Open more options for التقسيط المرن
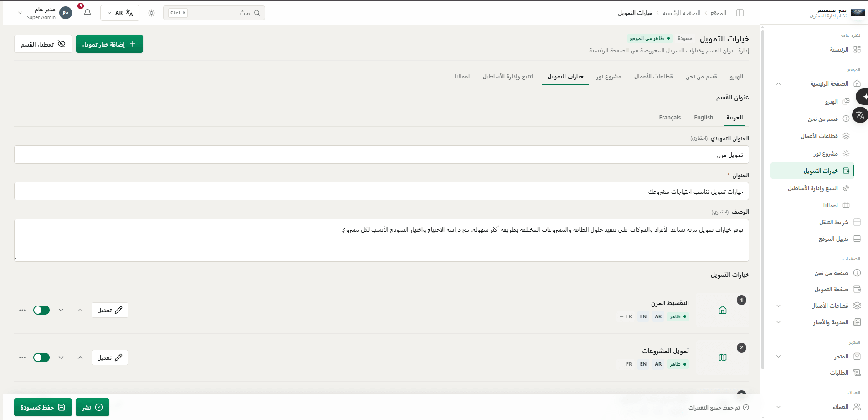This screenshot has height=420, width=868. (x=22, y=310)
